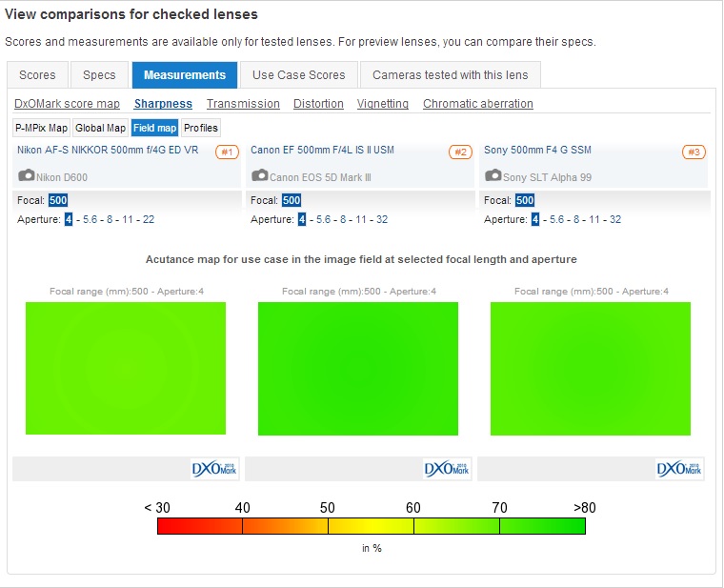Select the P-MPix Map view
Image resolution: width=724 pixels, height=588 pixels.
coord(41,128)
